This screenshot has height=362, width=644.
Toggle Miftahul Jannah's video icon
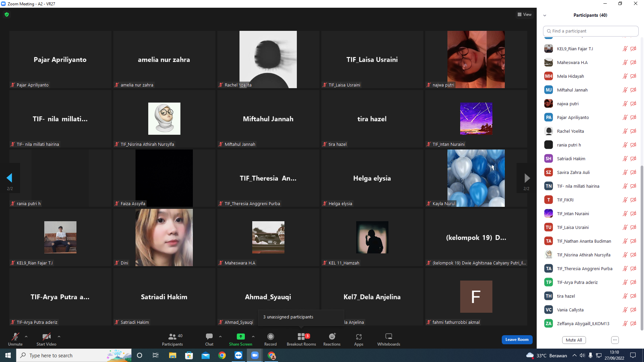tap(633, 90)
